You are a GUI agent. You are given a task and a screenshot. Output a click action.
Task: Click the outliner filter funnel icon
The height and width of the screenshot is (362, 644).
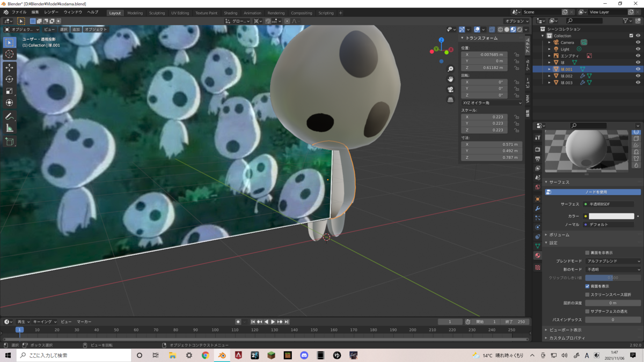(x=626, y=21)
